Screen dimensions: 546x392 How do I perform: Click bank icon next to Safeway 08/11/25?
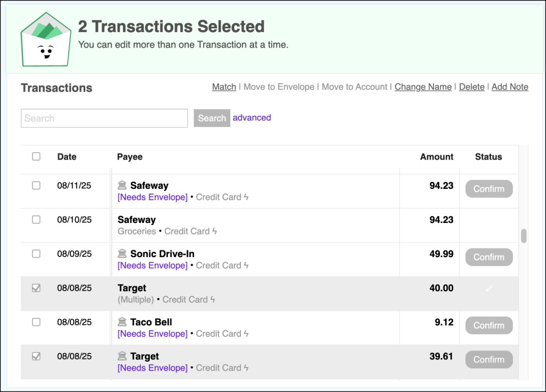(122, 185)
